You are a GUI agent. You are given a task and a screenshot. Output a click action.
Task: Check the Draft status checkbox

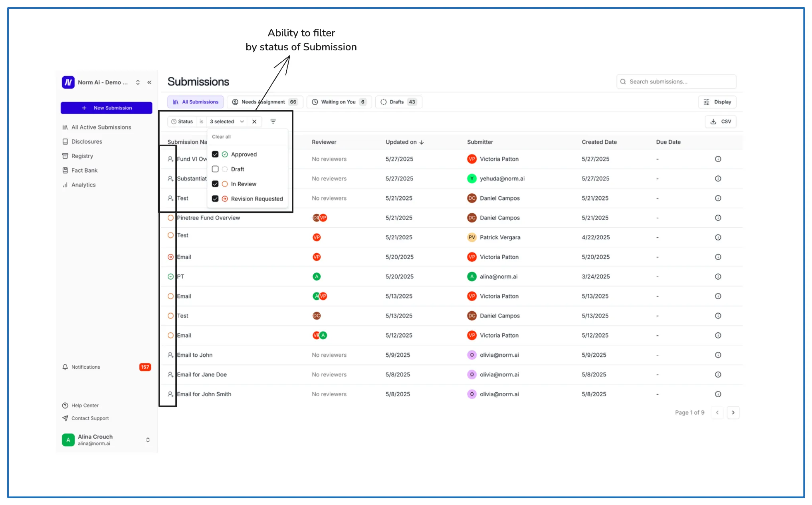215,169
